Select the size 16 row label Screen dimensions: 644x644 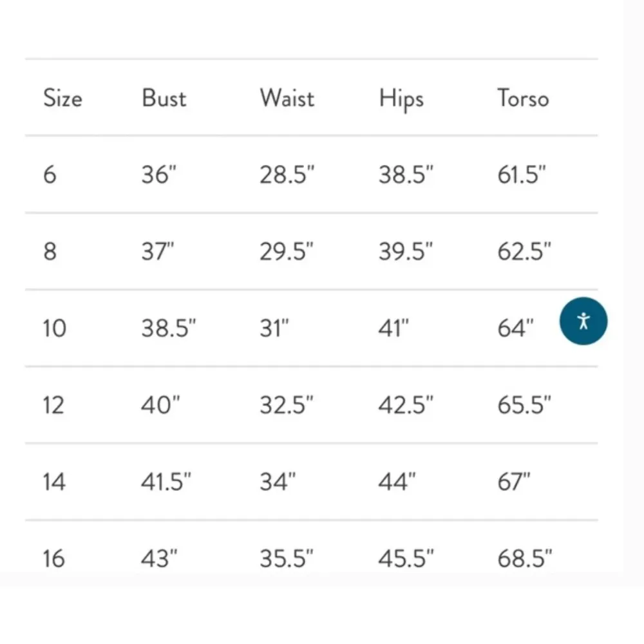[x=54, y=558]
